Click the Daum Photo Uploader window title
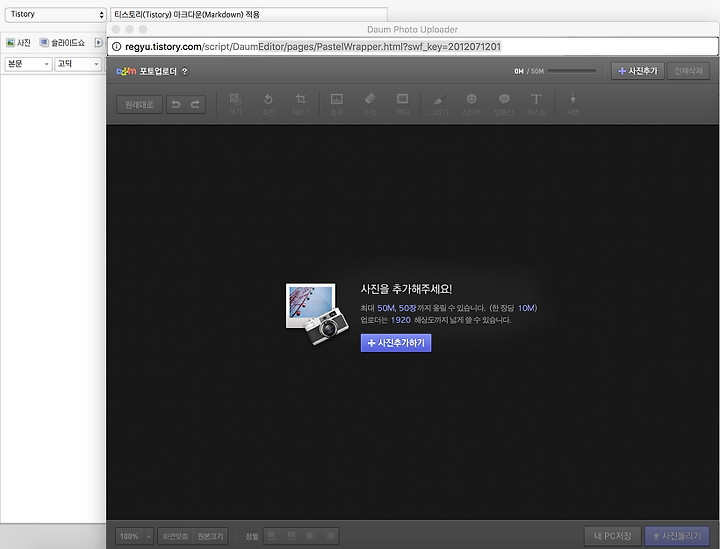The image size is (720, 549). click(x=412, y=29)
